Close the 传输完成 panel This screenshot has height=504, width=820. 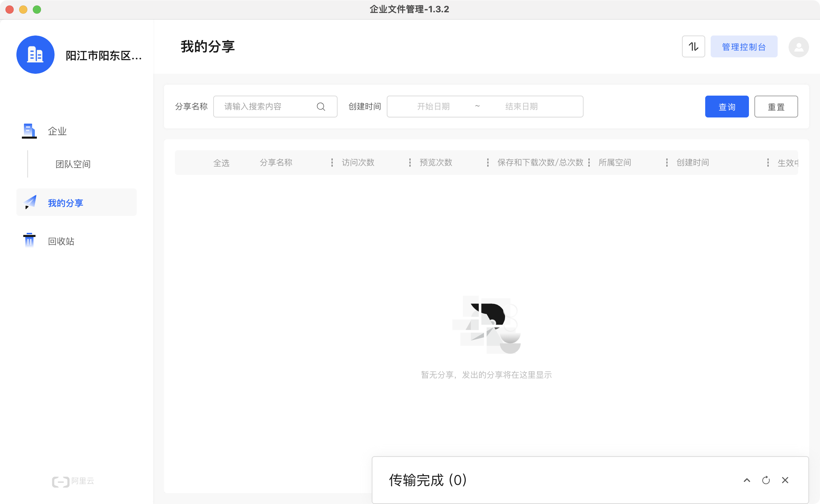pos(785,480)
